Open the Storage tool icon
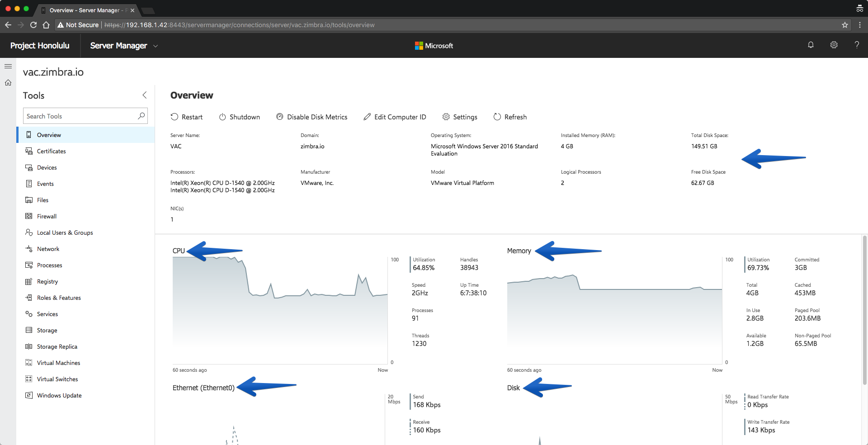 [x=29, y=330]
